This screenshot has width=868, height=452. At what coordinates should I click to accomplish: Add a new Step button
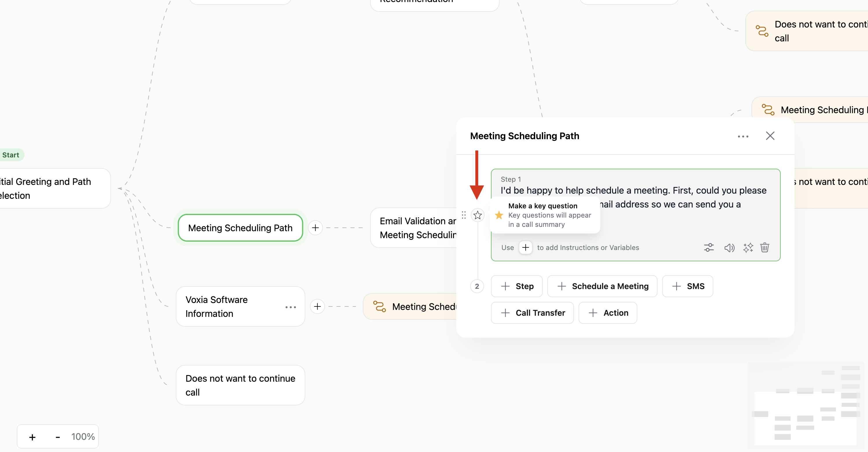click(517, 286)
